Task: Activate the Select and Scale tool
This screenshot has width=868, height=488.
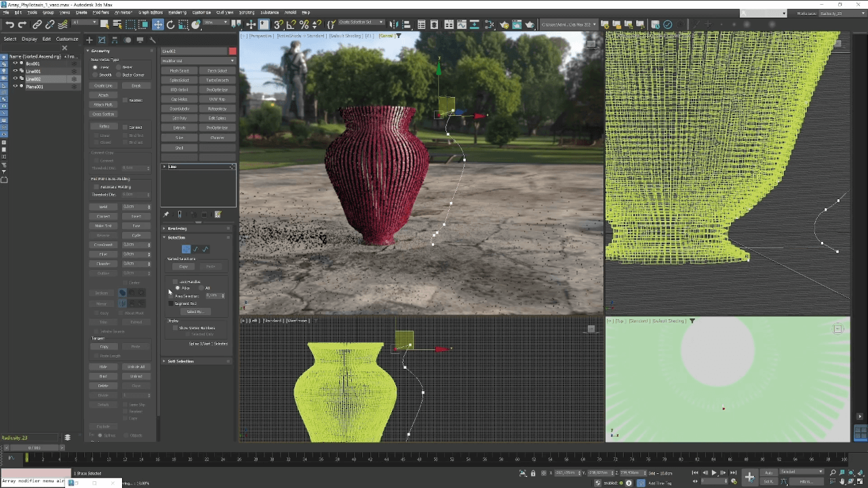Action: coord(183,24)
